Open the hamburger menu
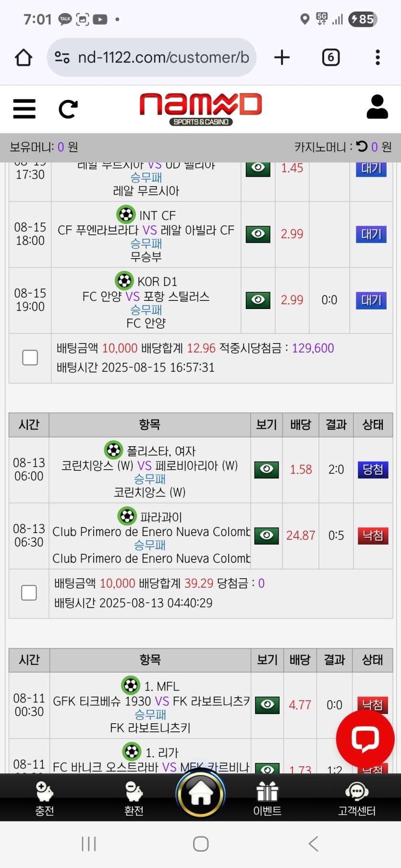The image size is (401, 868). pos(24,108)
